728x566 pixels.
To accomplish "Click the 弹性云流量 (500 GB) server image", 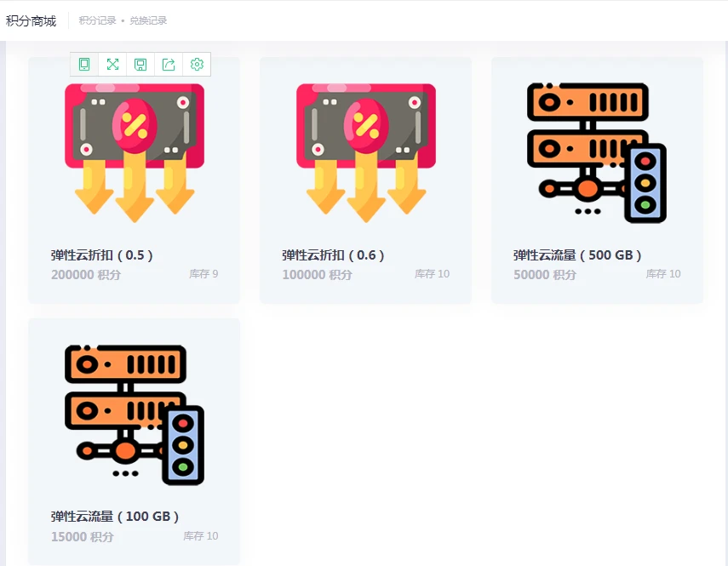I will click(x=597, y=152).
